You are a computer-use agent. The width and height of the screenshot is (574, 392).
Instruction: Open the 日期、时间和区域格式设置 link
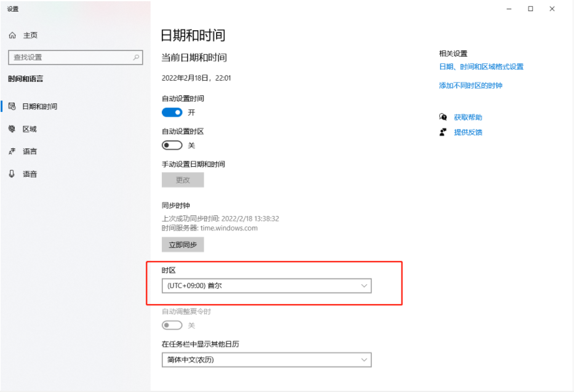click(x=481, y=66)
